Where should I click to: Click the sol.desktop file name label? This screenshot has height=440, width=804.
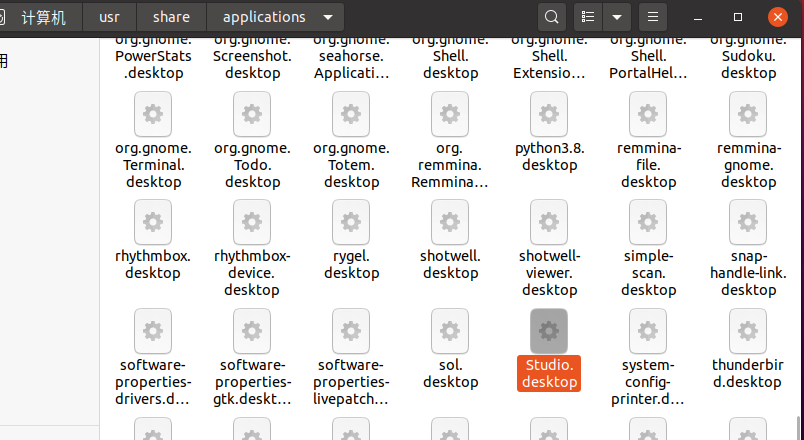click(450, 373)
